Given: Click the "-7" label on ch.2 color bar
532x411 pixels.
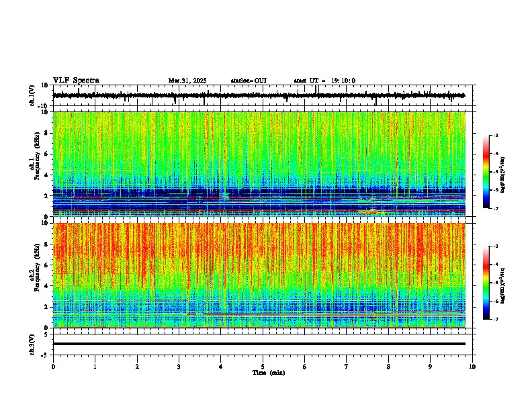Looking at the screenshot, I should tap(495, 320).
